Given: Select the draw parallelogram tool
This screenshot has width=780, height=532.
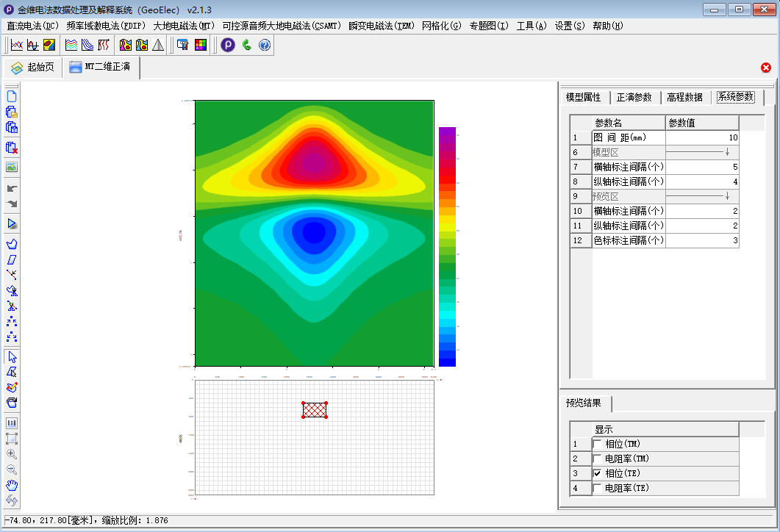Looking at the screenshot, I should [x=12, y=259].
